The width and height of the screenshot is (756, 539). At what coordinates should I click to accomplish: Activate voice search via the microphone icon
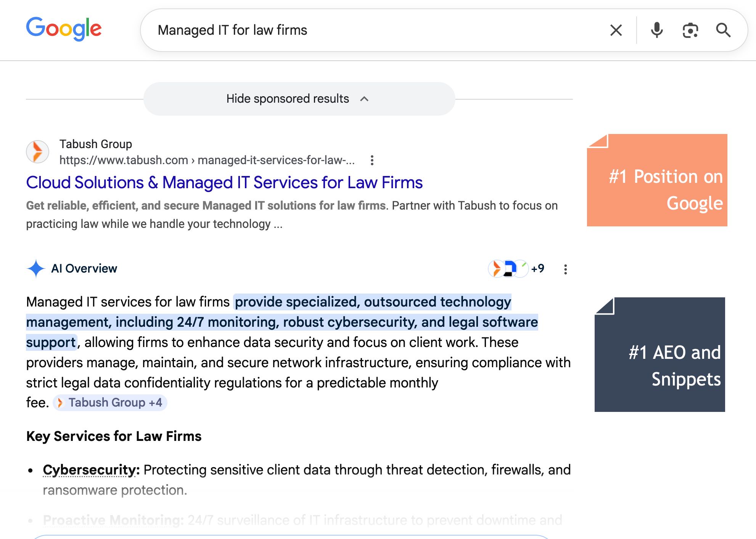[x=657, y=30]
